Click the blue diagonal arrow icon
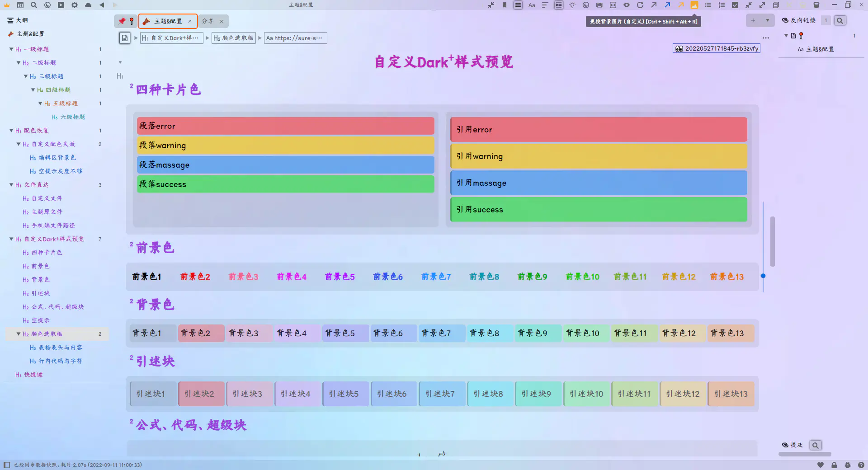 [667, 5]
